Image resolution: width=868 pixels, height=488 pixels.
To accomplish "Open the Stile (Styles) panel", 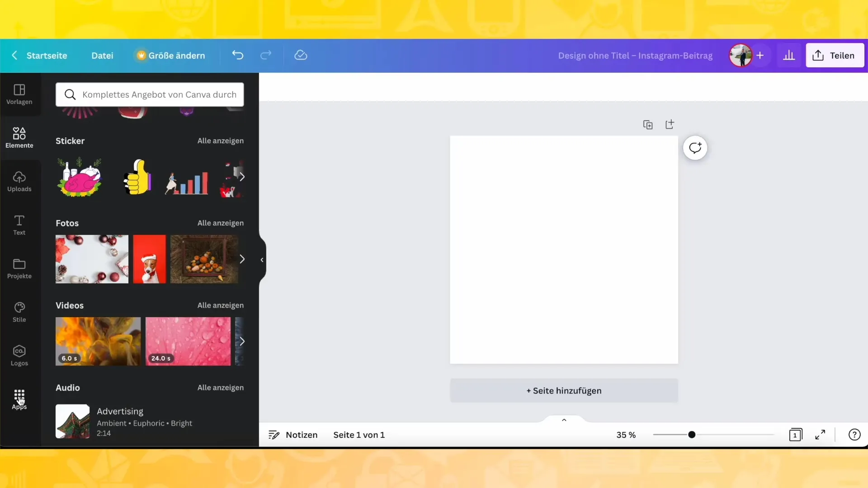I will tap(19, 312).
